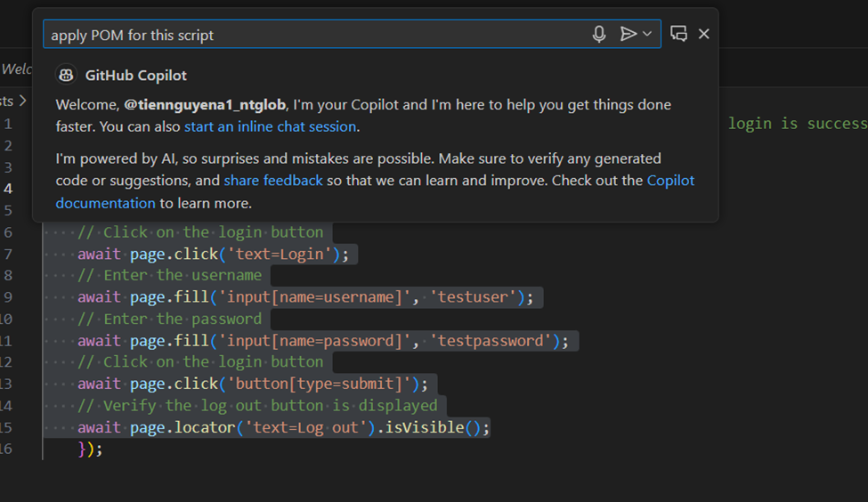868x502 pixels.
Task: Open 'start an inline chat session' link
Action: click(270, 126)
